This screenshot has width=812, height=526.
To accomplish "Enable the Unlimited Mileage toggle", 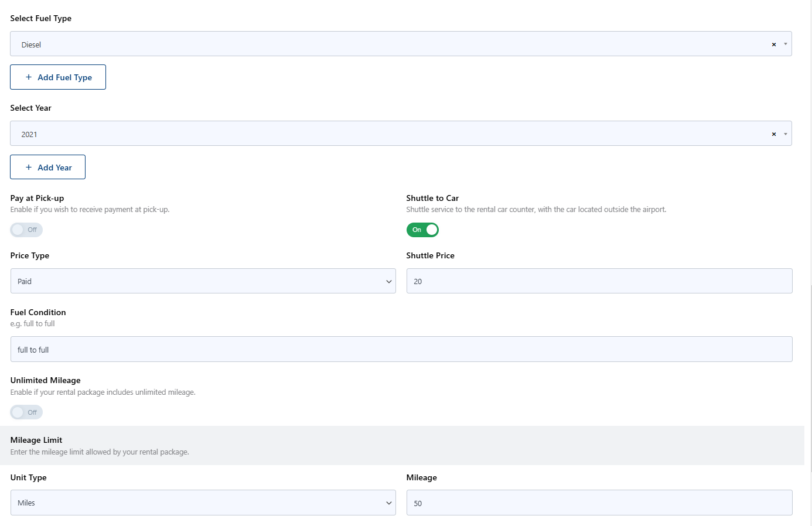I will click(26, 412).
